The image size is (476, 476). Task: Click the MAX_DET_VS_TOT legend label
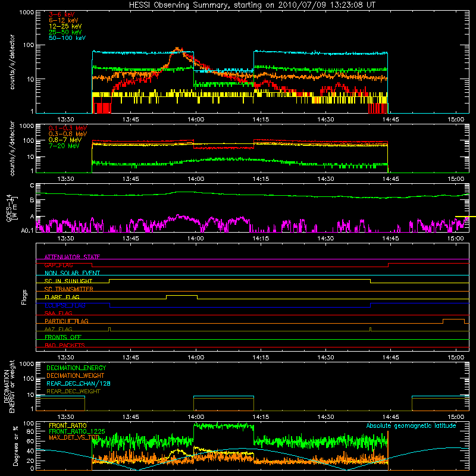pyautogui.click(x=74, y=437)
